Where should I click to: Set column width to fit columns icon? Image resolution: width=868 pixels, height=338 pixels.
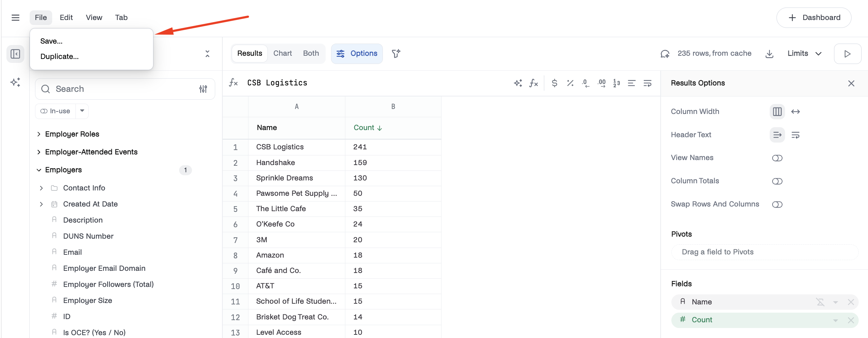pos(777,111)
